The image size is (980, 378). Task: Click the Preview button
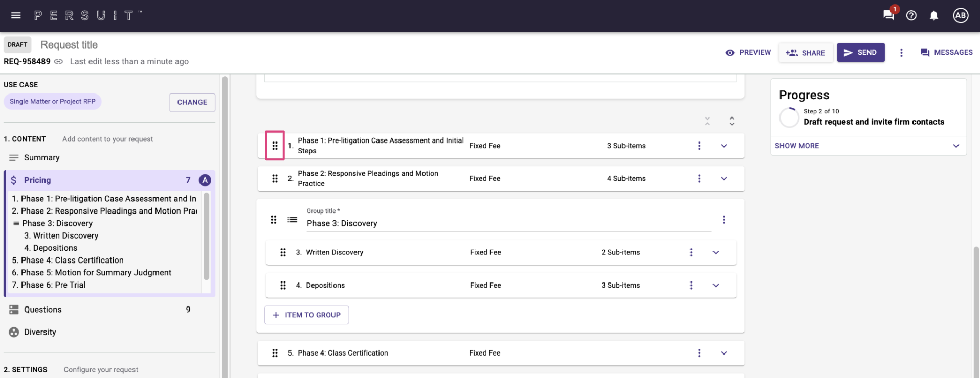coord(748,53)
